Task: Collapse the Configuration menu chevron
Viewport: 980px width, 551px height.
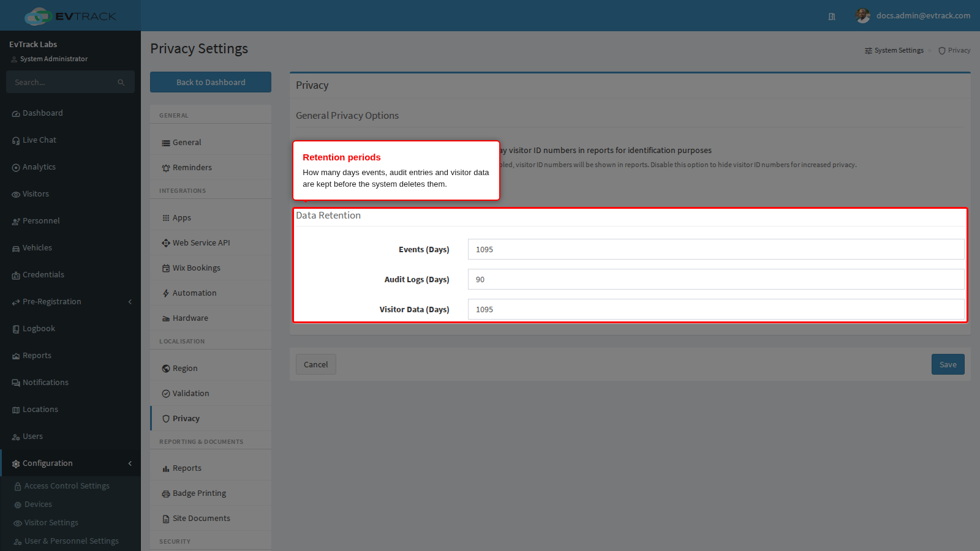Action: point(130,463)
